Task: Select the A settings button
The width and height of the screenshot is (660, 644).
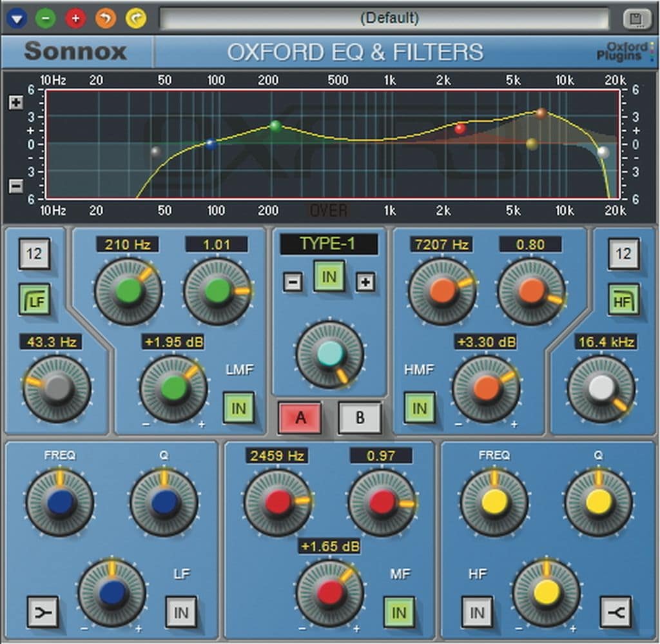Action: (x=300, y=418)
